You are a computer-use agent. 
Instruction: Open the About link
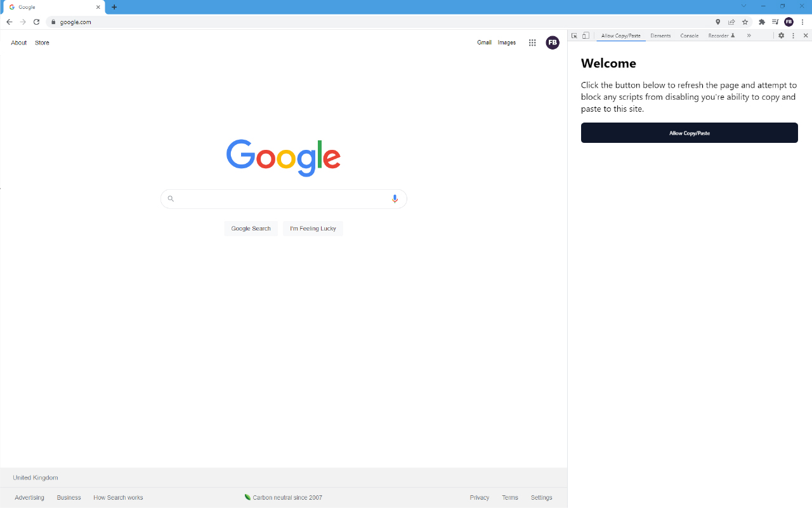coord(19,43)
